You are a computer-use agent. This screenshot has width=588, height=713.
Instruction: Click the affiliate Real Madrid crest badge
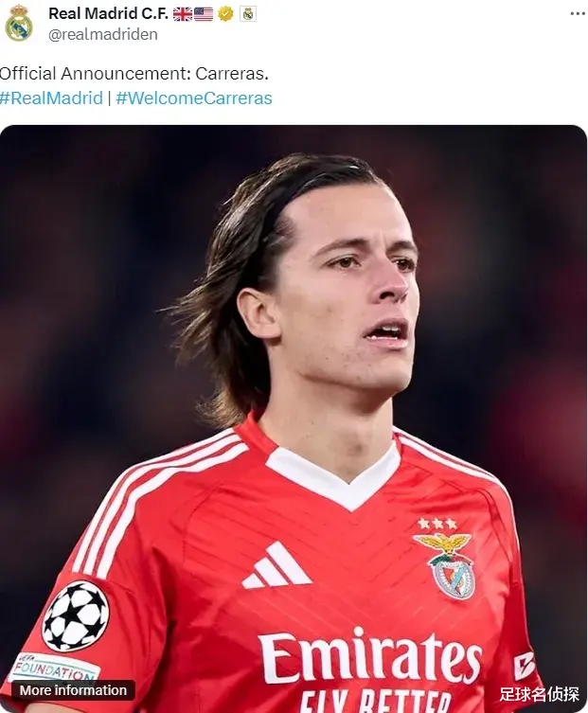point(248,13)
